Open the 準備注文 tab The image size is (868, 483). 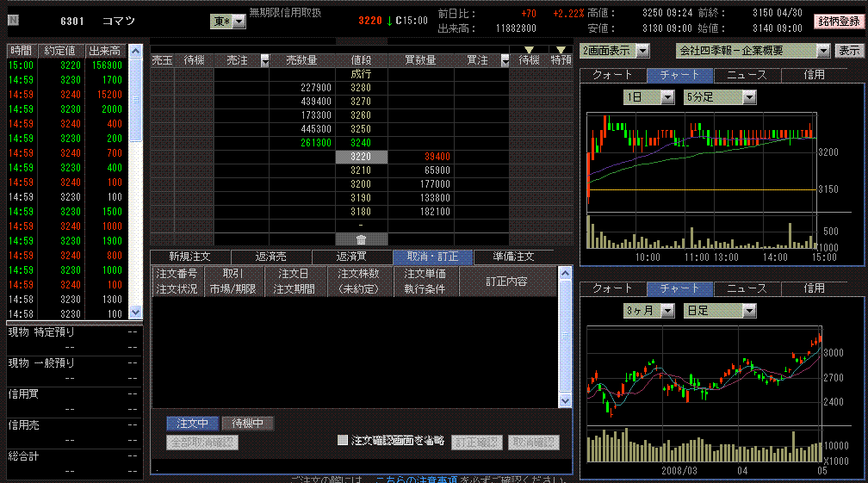point(514,257)
